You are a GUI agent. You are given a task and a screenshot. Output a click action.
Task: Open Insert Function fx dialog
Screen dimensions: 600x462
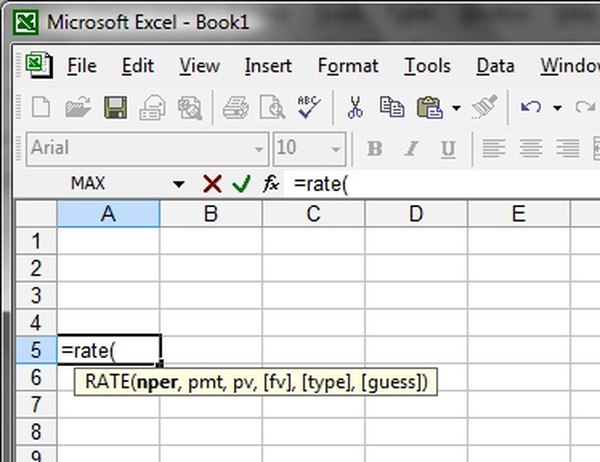point(271,184)
